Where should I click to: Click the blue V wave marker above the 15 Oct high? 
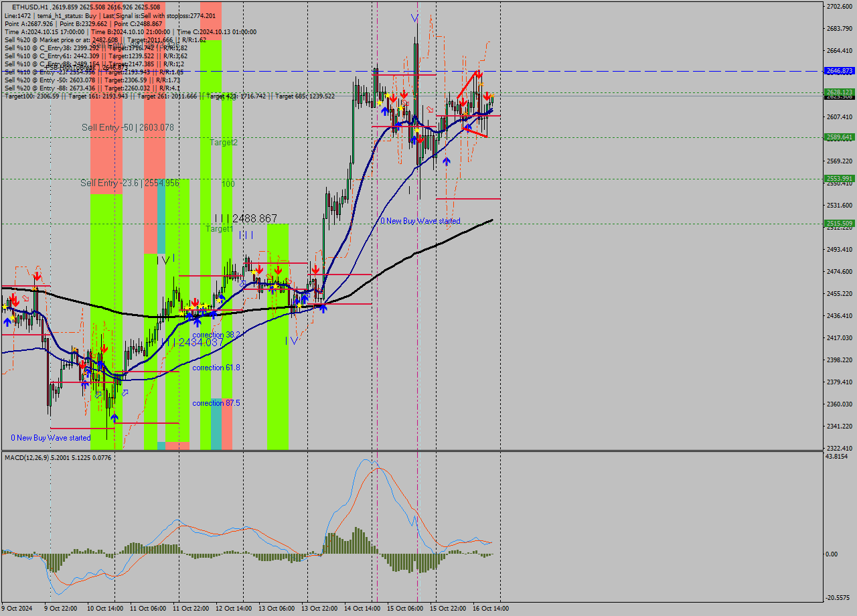pyautogui.click(x=415, y=18)
